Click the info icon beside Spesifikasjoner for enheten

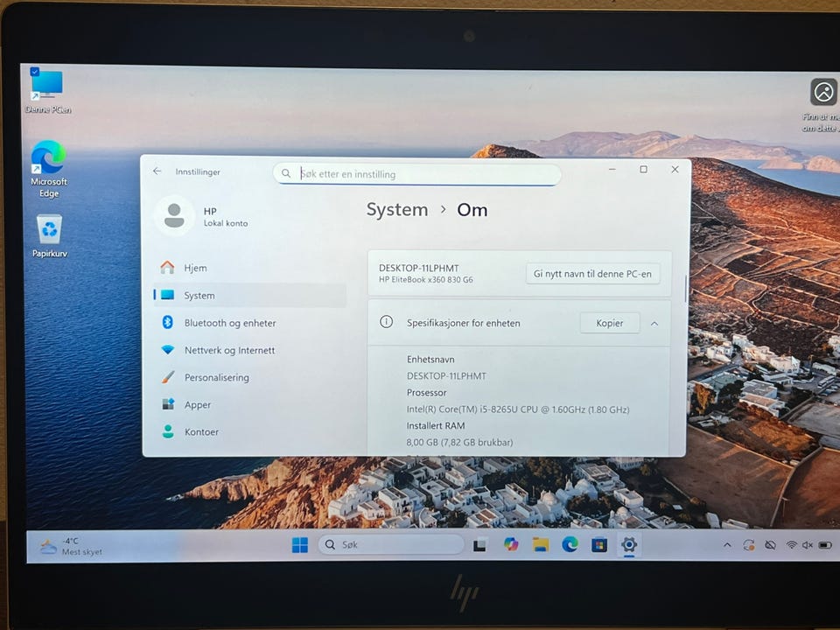click(386, 322)
